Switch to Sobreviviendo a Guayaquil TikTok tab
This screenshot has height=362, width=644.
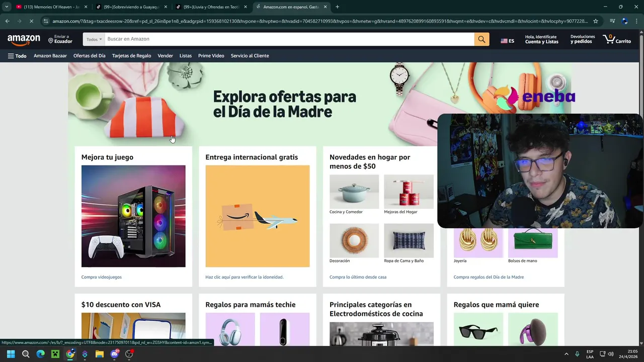131,7
